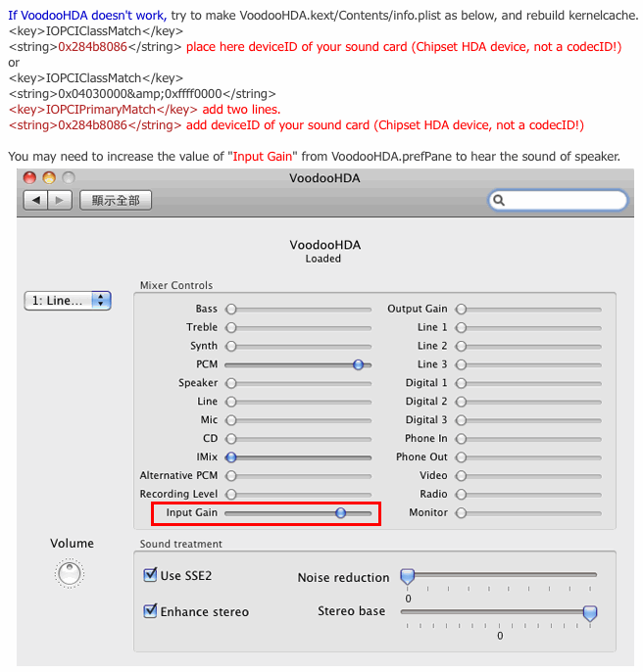Click the Volume rotary knob
This screenshot has width=643, height=672.
pos(70,573)
